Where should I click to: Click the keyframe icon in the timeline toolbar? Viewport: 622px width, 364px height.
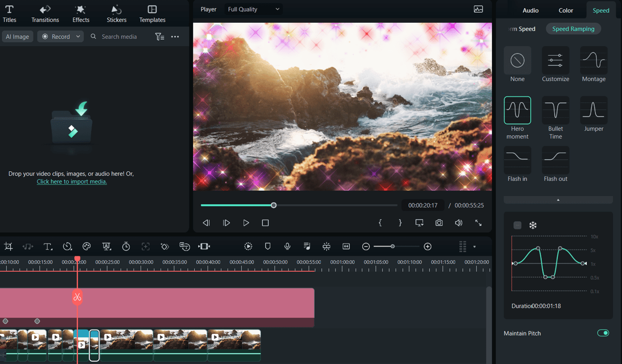pos(165,246)
